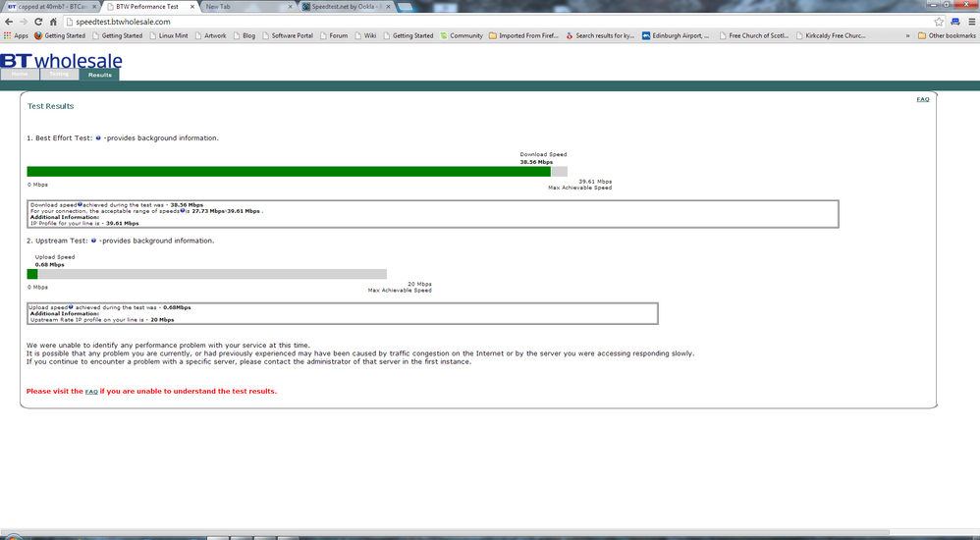The width and height of the screenshot is (980, 540).
Task: Click the FAQ link in the top-right corner
Action: [922, 99]
